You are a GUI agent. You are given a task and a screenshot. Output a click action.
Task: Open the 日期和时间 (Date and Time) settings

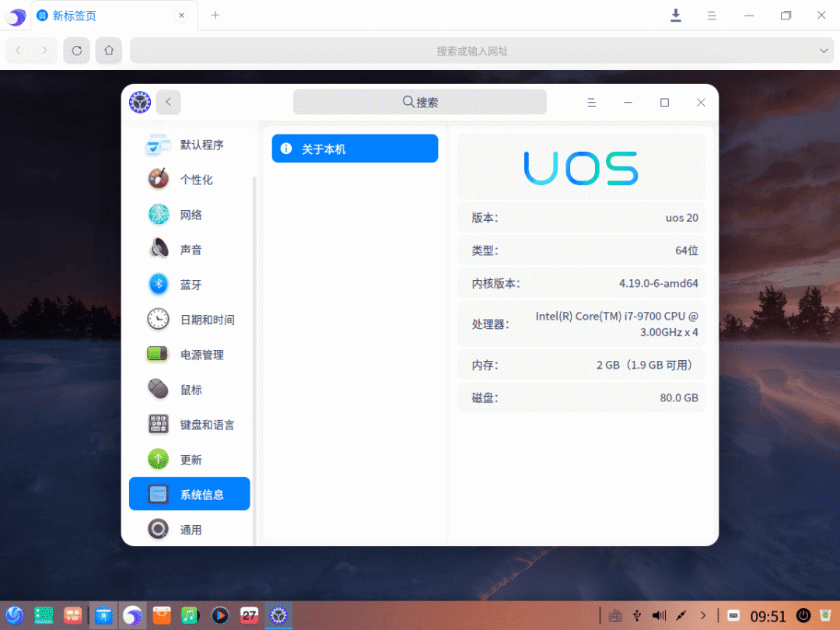coord(194,319)
